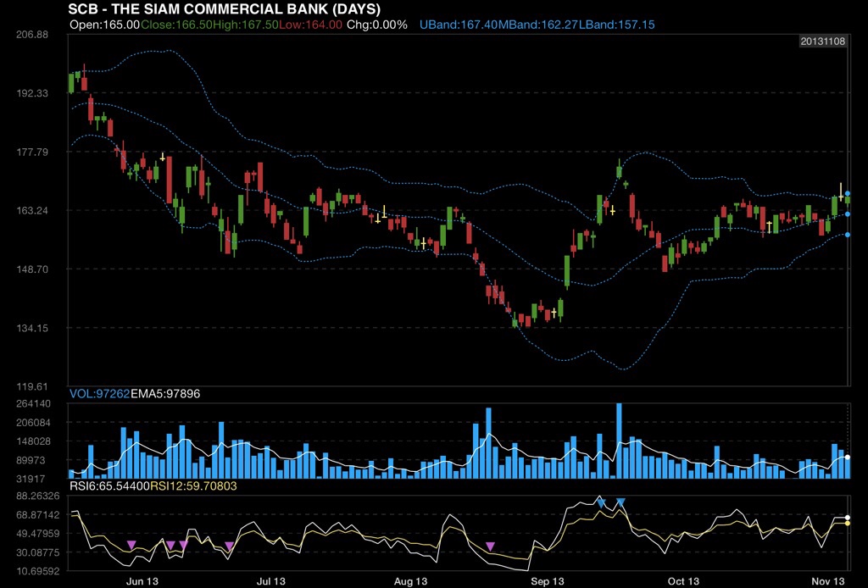Click the 177.79 price axis label

click(x=32, y=153)
